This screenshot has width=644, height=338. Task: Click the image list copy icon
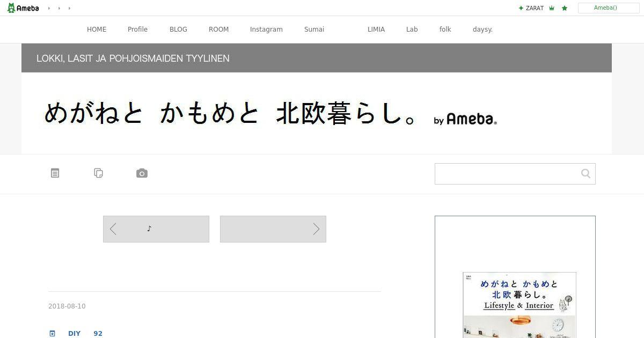click(98, 173)
